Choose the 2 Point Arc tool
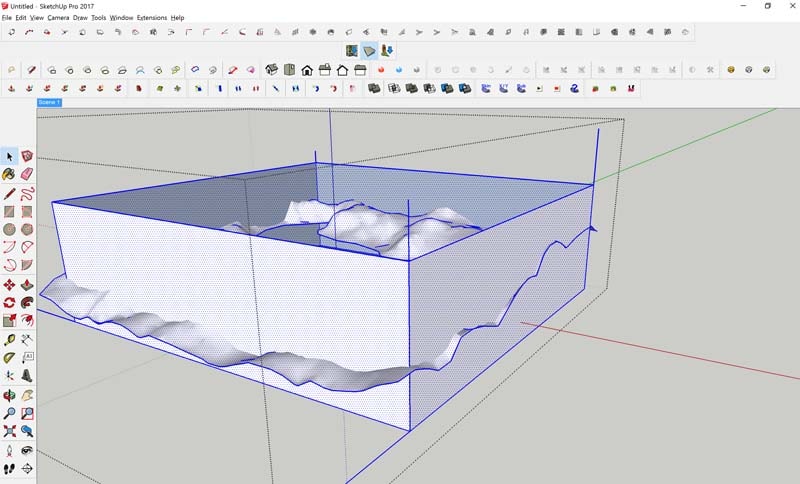The height and width of the screenshot is (484, 800). click(x=27, y=247)
